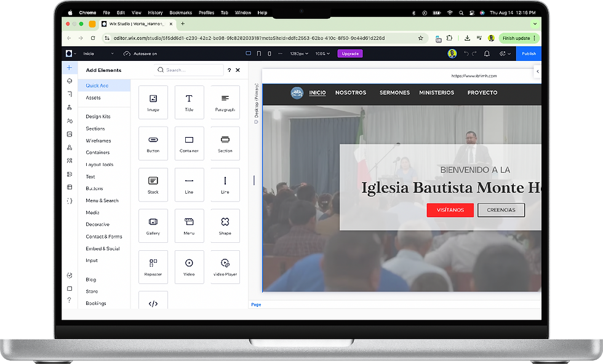
Task: Open notifications bell in Wix toolbar
Action: coord(487,53)
